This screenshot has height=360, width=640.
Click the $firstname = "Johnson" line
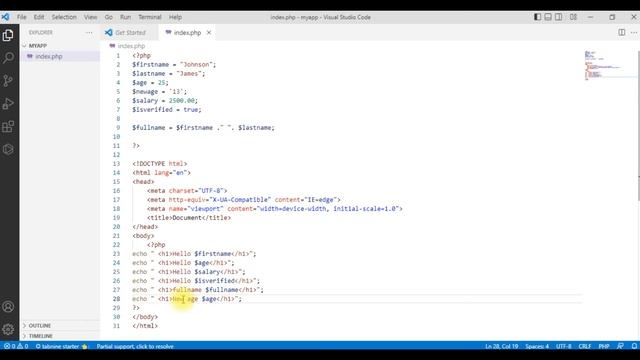tap(174, 64)
